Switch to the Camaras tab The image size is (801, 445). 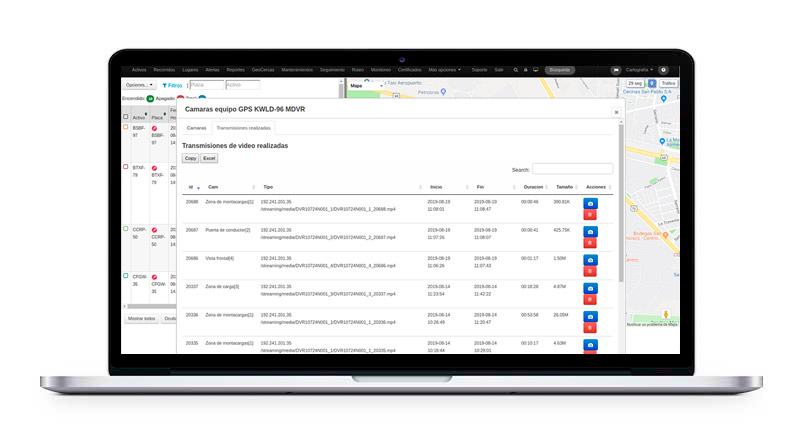tap(197, 128)
